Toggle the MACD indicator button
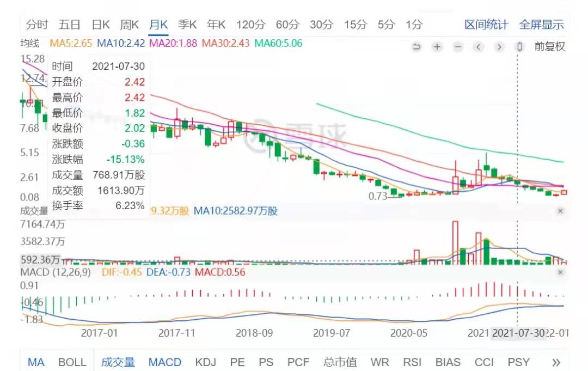 click(x=164, y=362)
